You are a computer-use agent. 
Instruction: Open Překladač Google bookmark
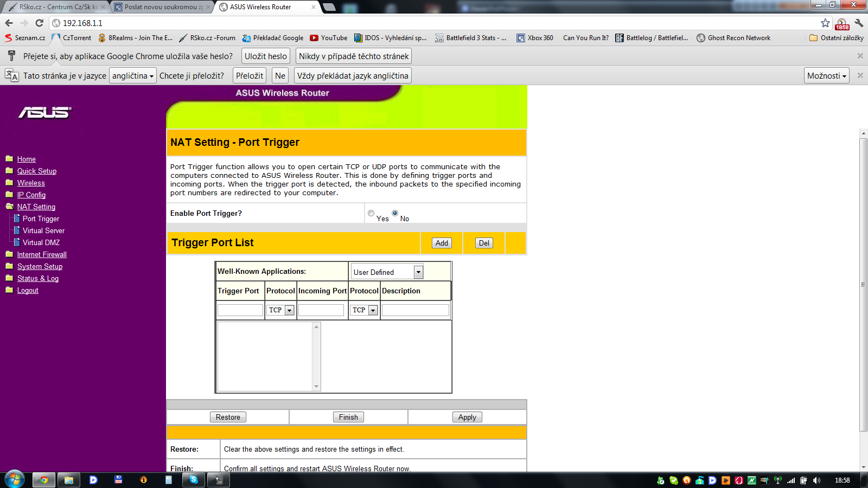273,38
